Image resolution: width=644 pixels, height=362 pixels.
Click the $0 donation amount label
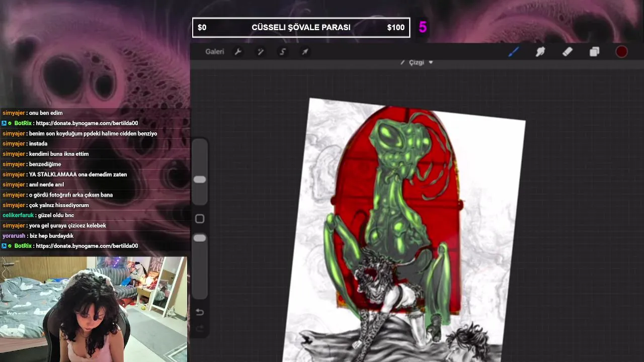tap(202, 28)
